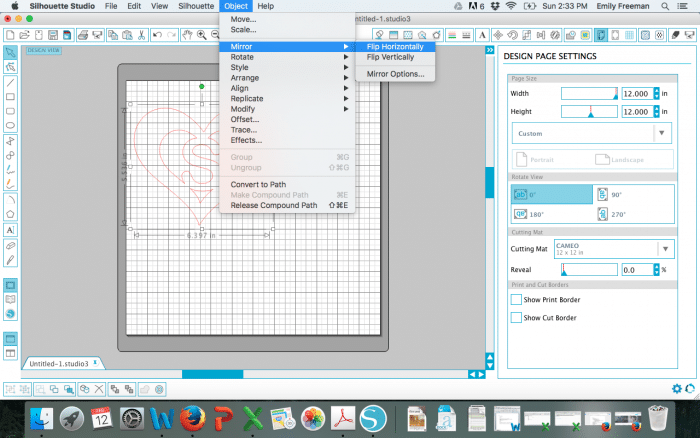Adjust the page Height slider
The image size is (700, 438).
click(589, 111)
